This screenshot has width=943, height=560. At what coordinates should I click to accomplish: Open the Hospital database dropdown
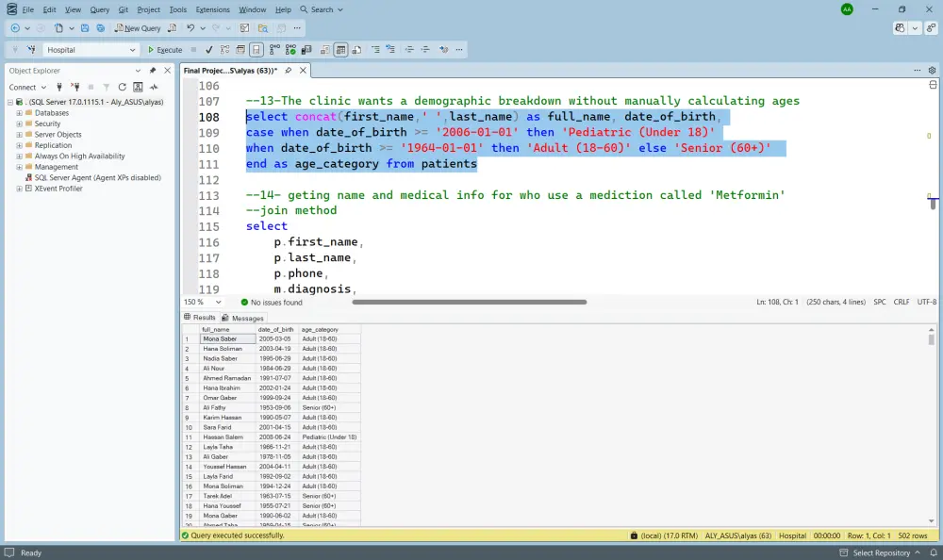tap(132, 50)
